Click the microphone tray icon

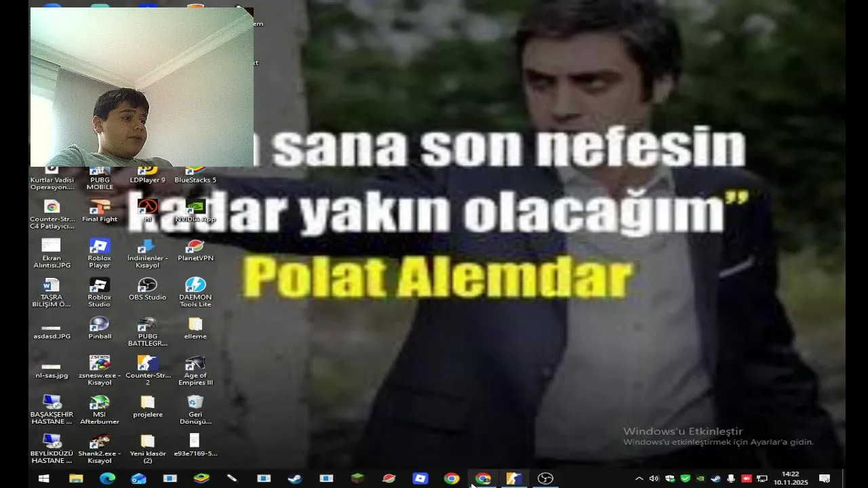731,479
